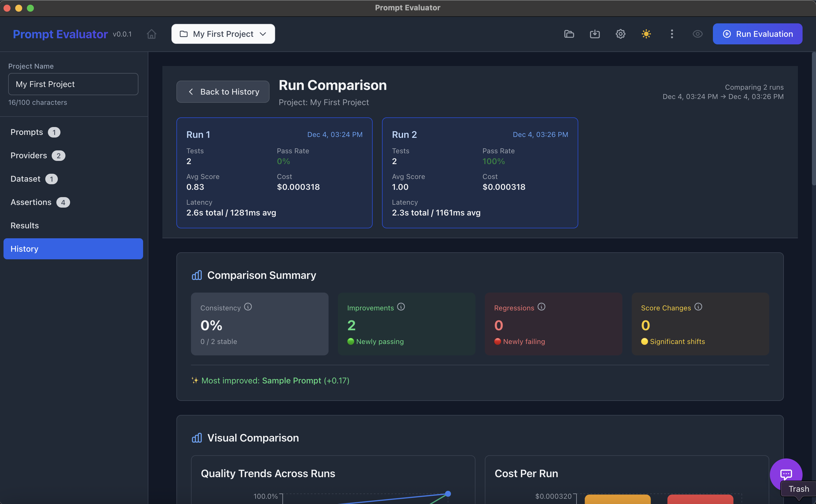Image resolution: width=816 pixels, height=504 pixels.
Task: Click Back to History button
Action: [x=223, y=92]
